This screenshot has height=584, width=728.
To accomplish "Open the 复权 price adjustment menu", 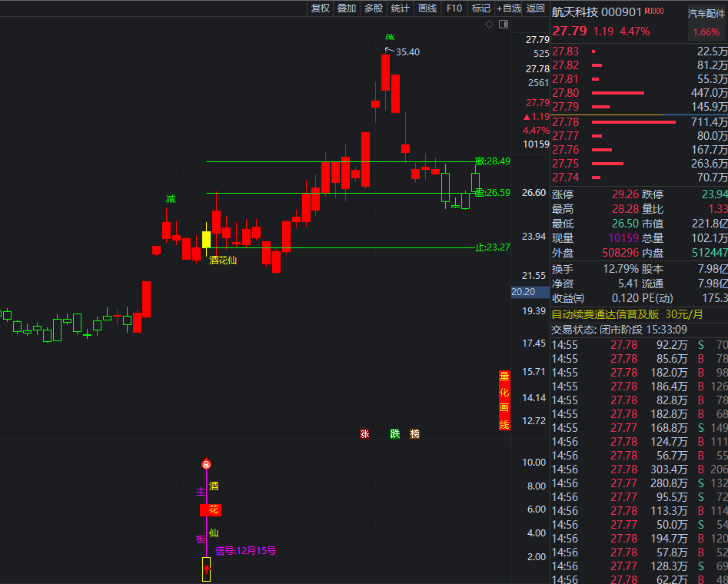I will tap(321, 8).
